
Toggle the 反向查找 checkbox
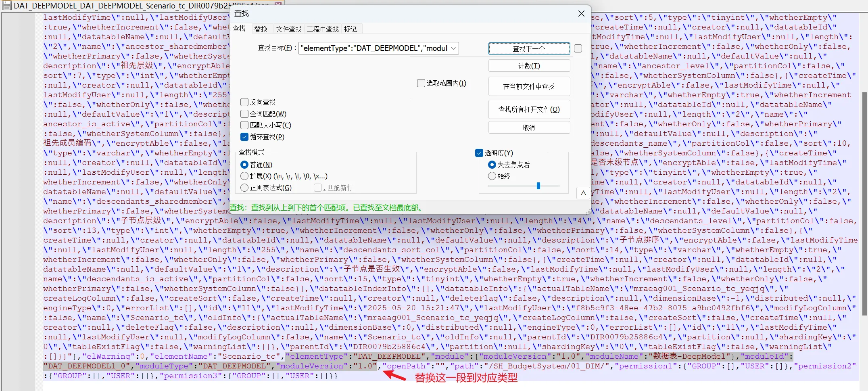[x=244, y=102]
